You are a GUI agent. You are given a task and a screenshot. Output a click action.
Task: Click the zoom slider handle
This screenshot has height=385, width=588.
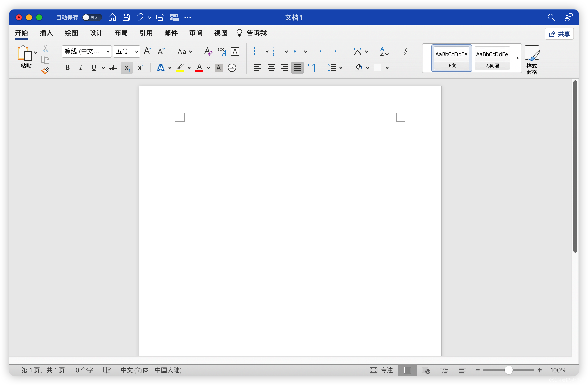click(508, 370)
